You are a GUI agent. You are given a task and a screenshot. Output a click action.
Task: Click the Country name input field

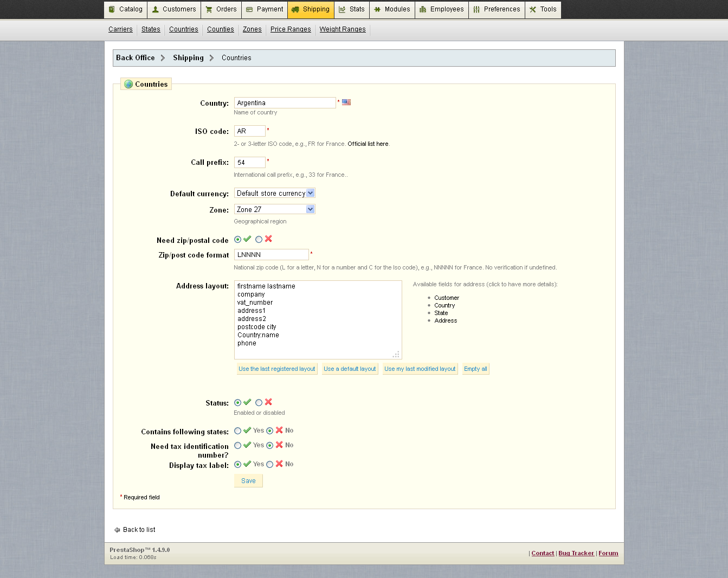pos(285,102)
